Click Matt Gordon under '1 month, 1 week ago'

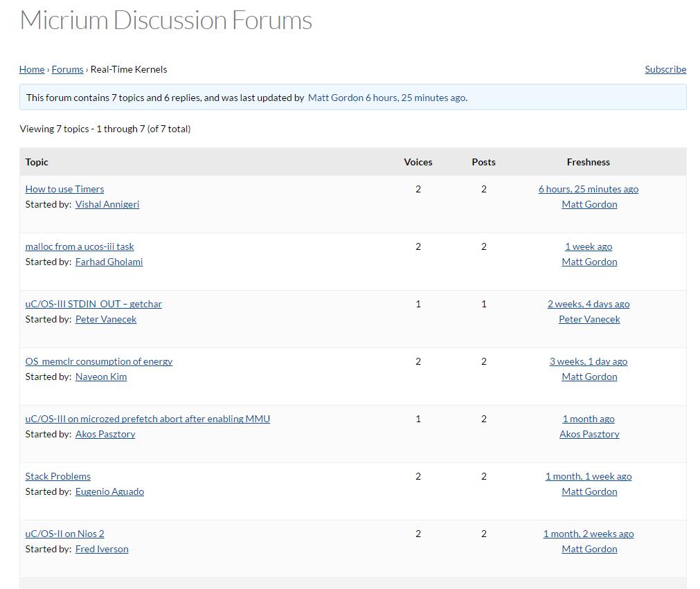[x=589, y=491]
